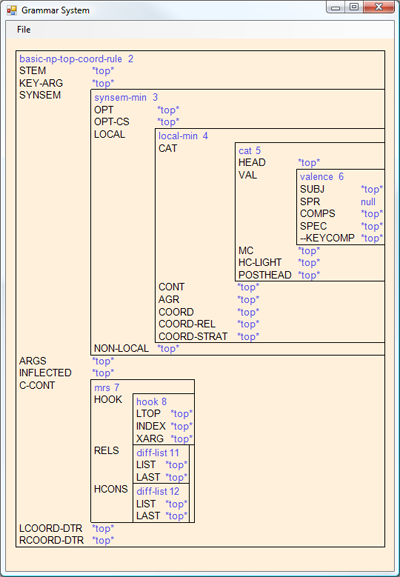This screenshot has height=577, width=400.
Task: Select the valence 6 type label
Action: point(322,177)
